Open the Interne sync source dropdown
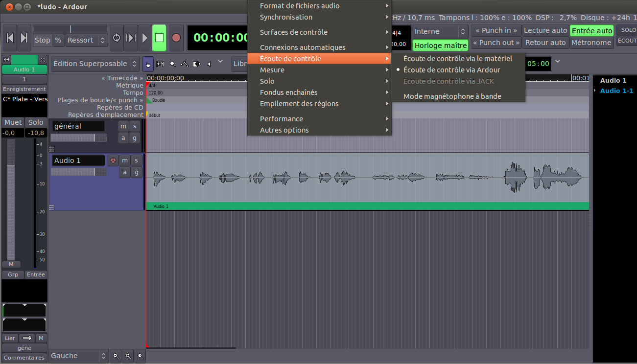The height and width of the screenshot is (364, 637). [x=440, y=31]
